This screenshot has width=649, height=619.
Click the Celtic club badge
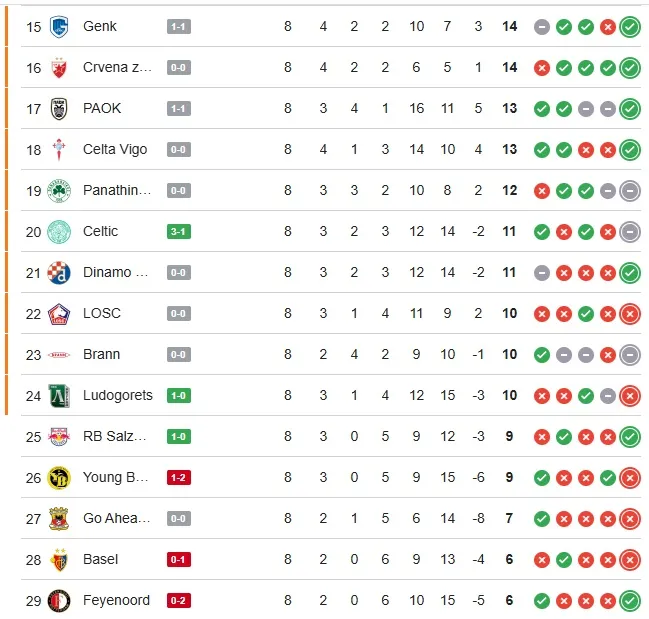[x=60, y=231]
